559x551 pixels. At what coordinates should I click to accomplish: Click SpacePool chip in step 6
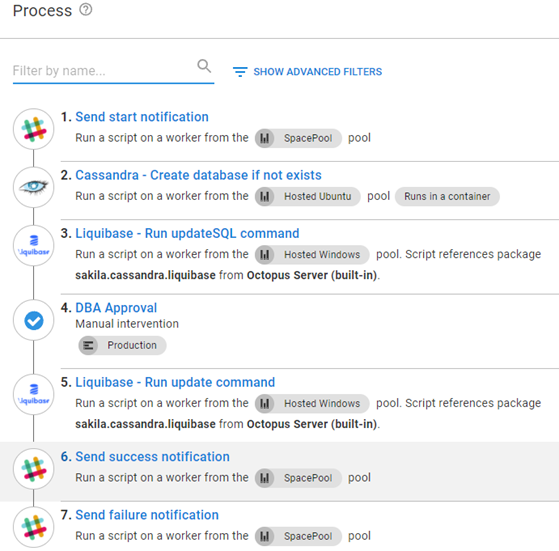(298, 478)
